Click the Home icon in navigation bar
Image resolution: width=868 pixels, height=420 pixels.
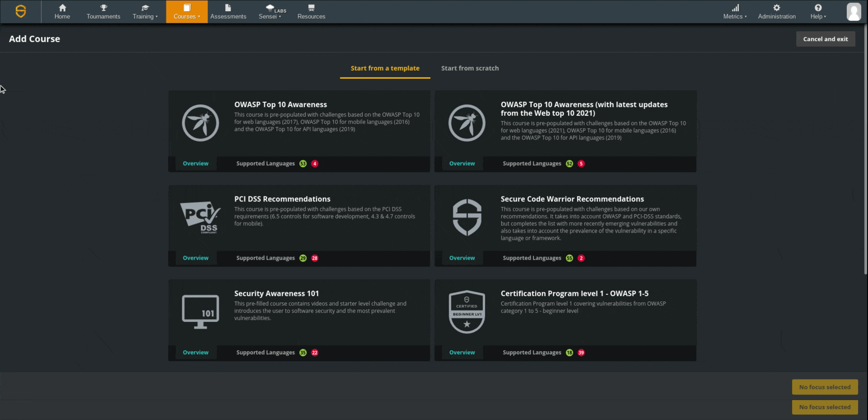(x=62, y=8)
